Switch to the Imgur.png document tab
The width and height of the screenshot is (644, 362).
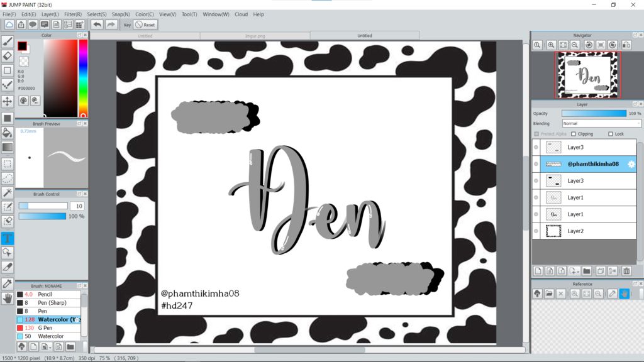(255, 36)
